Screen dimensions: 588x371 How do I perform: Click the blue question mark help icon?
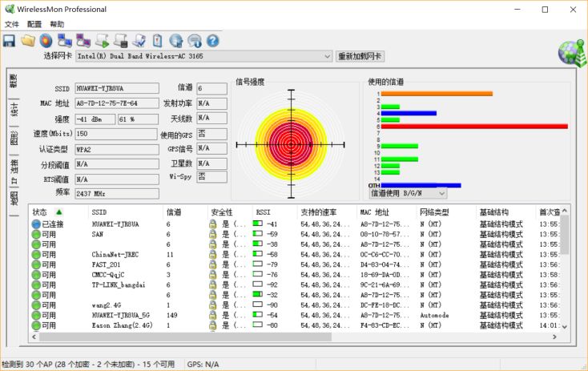pos(212,41)
